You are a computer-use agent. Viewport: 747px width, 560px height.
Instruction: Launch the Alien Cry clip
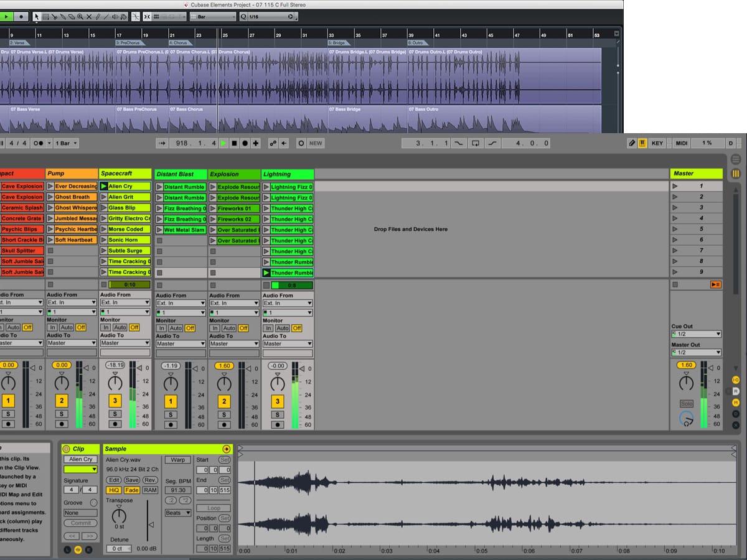pos(104,186)
